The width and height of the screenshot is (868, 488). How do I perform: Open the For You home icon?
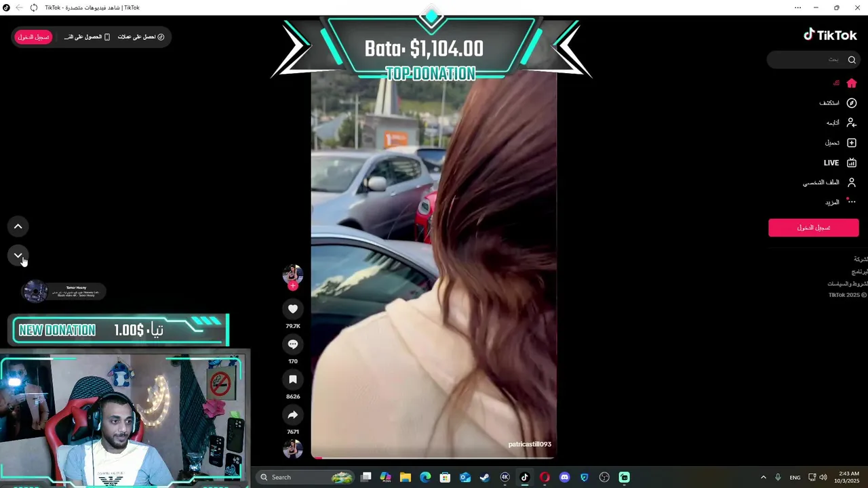click(x=852, y=83)
